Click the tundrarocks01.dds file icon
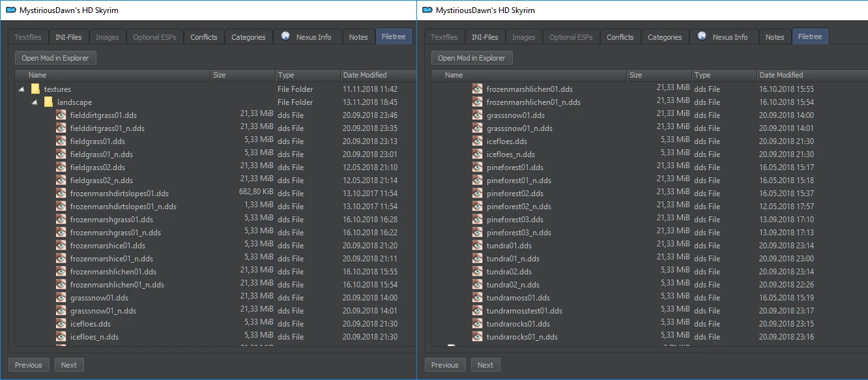868x380 pixels. pos(478,324)
